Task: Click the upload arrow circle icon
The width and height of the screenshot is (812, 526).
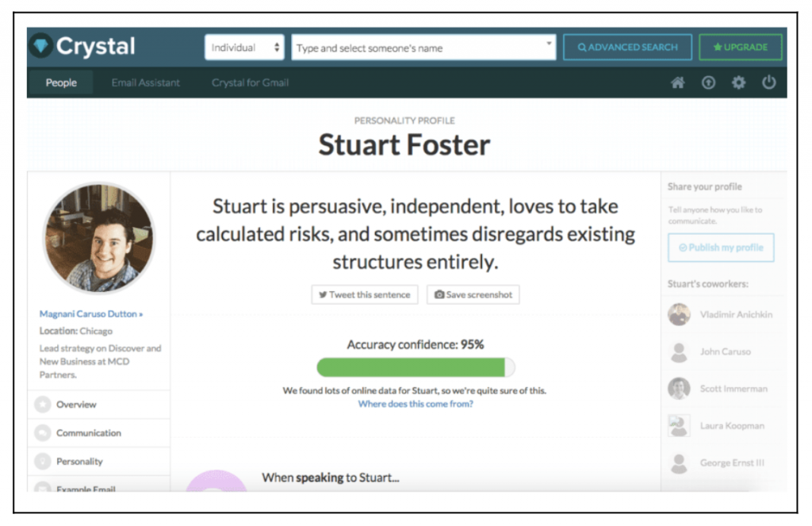Action: (x=708, y=83)
